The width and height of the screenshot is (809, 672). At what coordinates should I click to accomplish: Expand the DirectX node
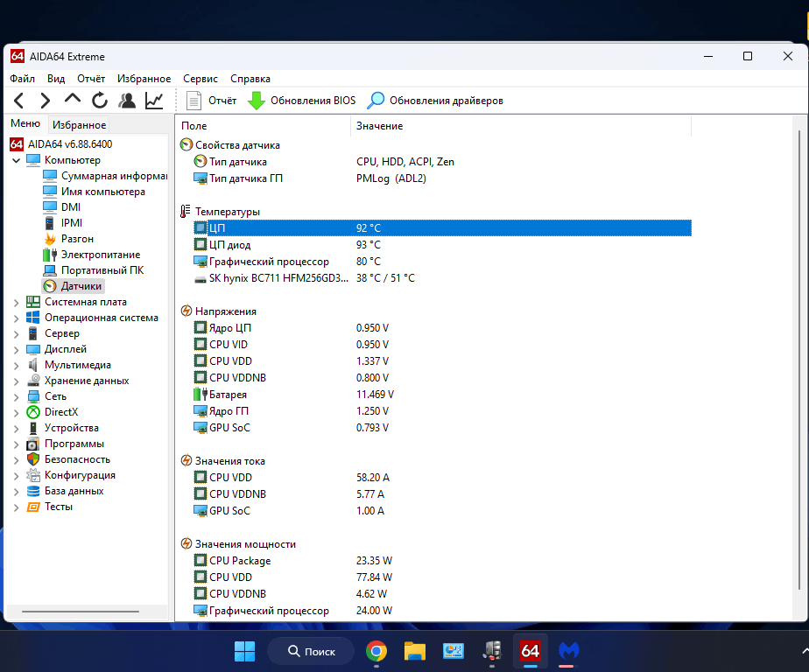[x=16, y=413]
